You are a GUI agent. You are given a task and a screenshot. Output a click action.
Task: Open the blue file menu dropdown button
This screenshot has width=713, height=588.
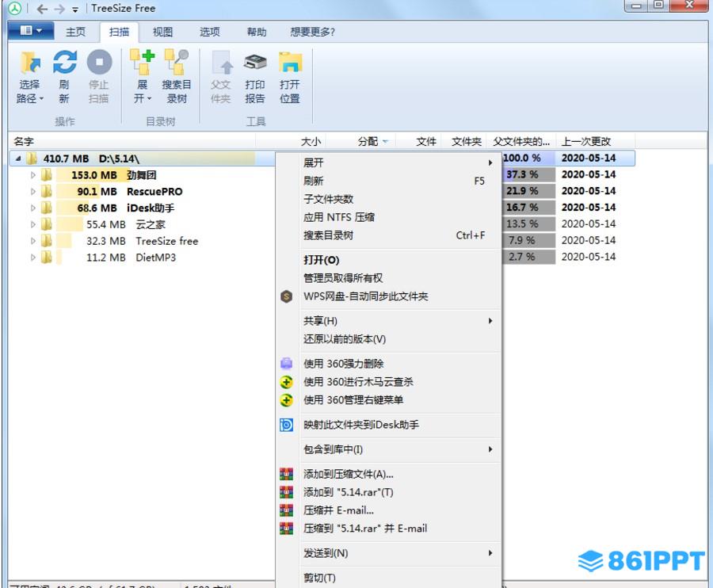click(x=30, y=30)
